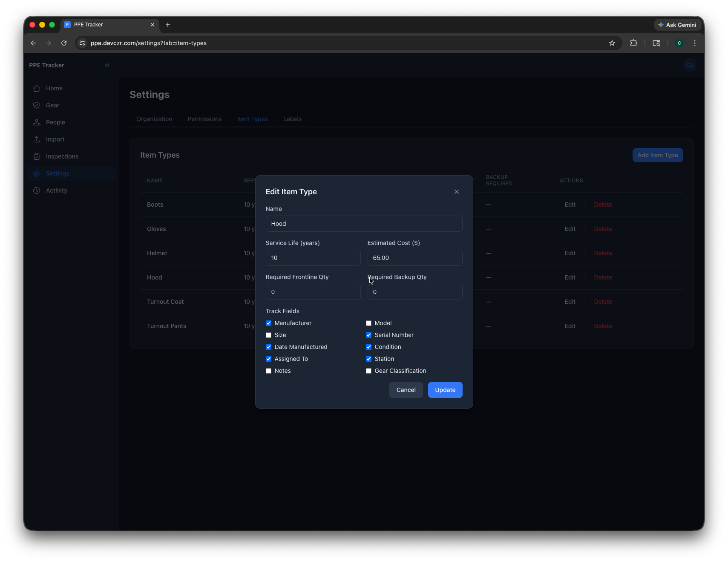
Task: Select People in the sidebar
Action: [55, 122]
